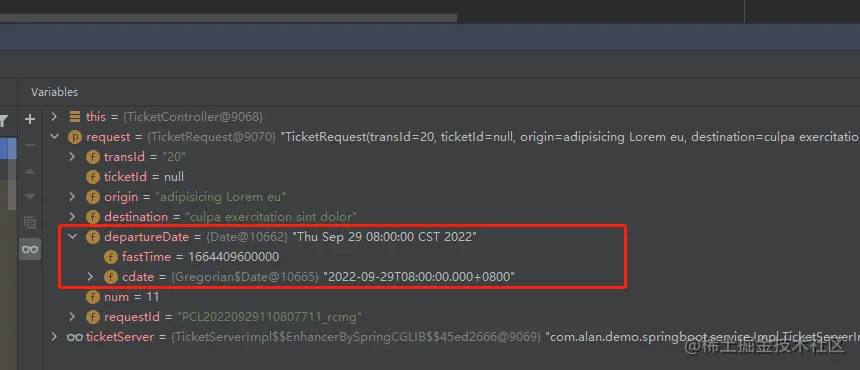Screen dimensions: 860x370
Task: Expand the destination field
Action: coord(72,217)
